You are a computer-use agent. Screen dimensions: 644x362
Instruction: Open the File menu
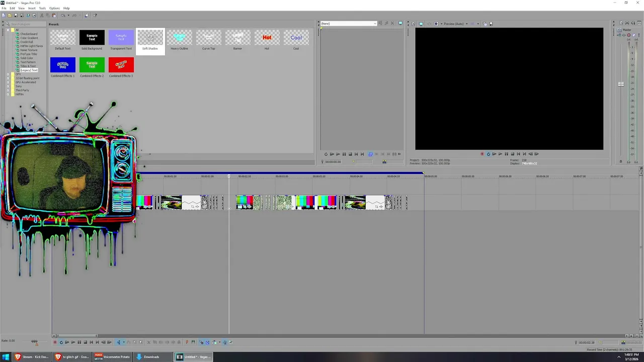[4, 8]
